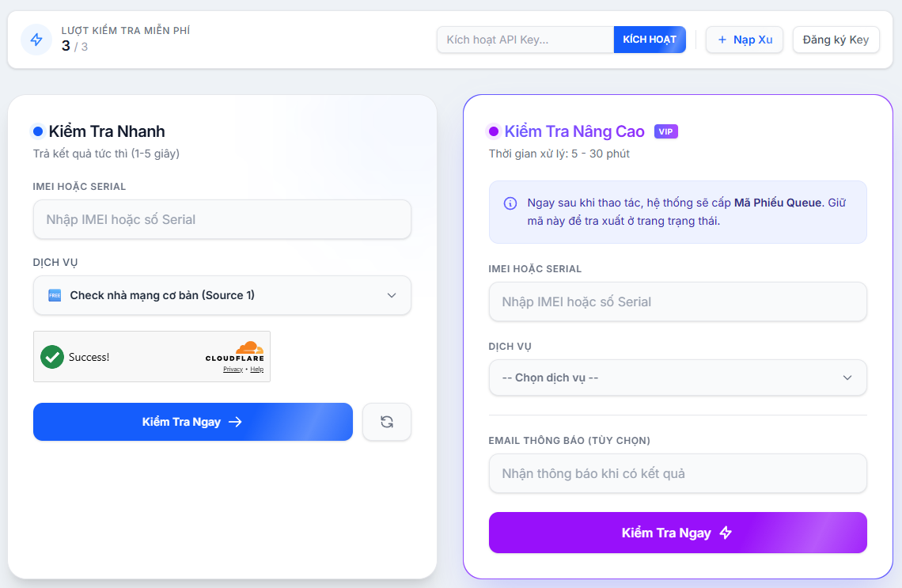Open the Cloudflare Privacy link
Image resolution: width=902 pixels, height=588 pixels.
pos(233,370)
